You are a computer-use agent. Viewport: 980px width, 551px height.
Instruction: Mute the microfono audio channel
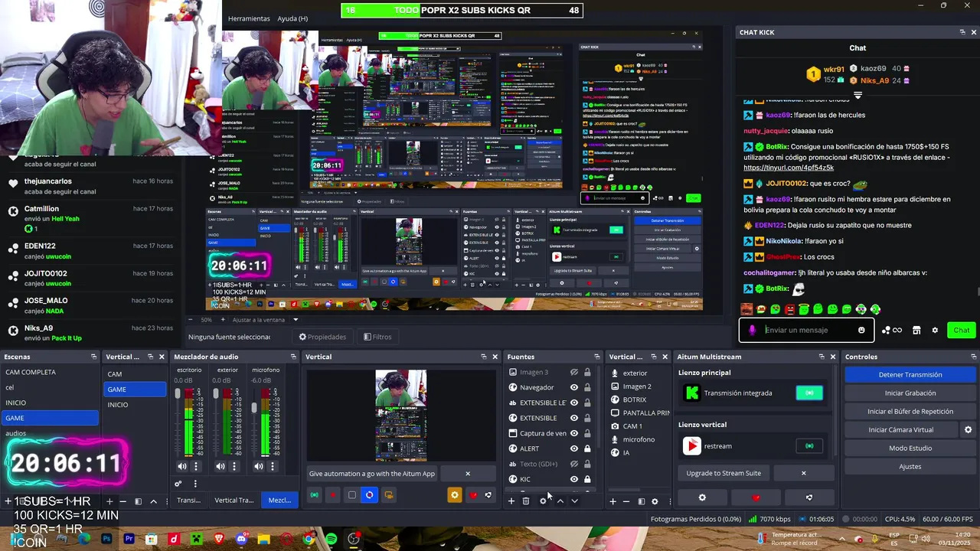(x=259, y=466)
